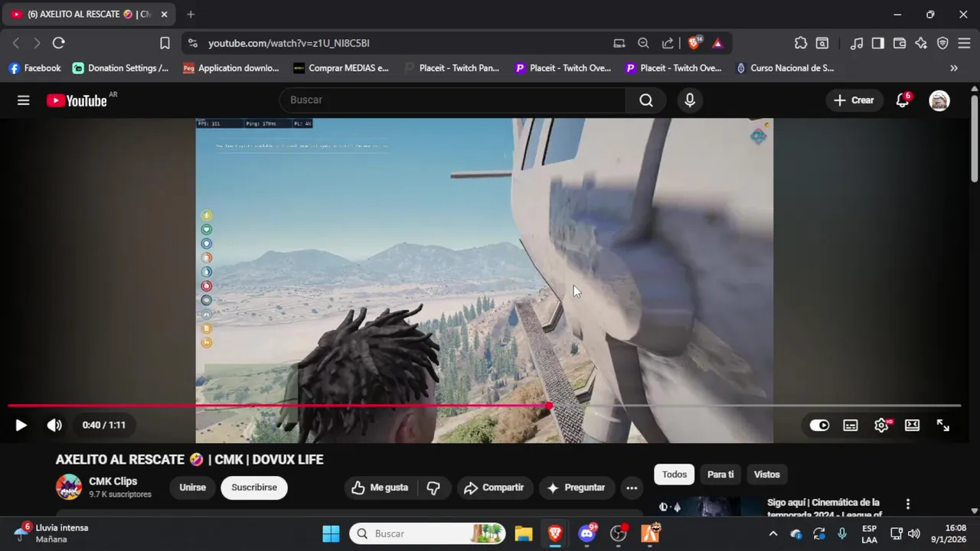Open the Brave playlist music note icon
Screen dimensions: 980x551
pos(857,44)
